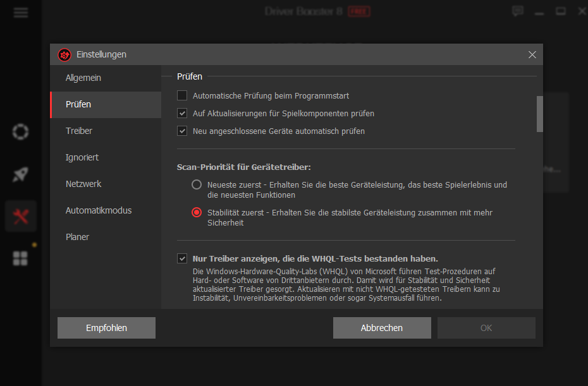This screenshot has height=386, width=588.
Task: Select the Neueste zuerst radio button
Action: (x=196, y=184)
